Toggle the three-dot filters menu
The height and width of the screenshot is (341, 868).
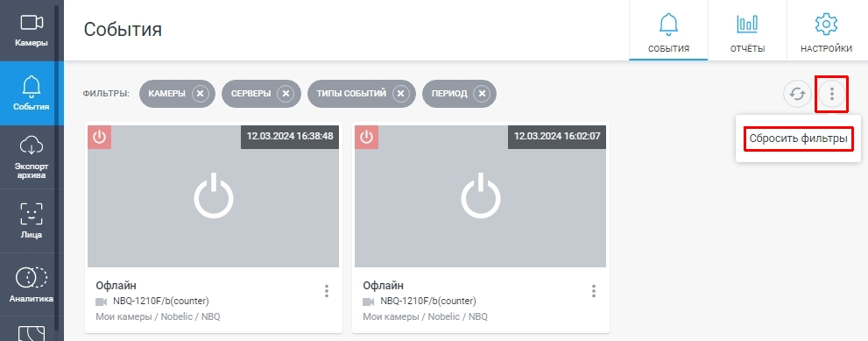coord(831,95)
